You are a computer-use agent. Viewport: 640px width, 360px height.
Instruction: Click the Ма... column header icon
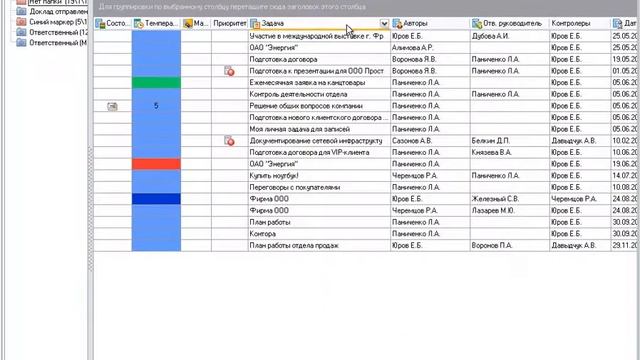tap(188, 24)
